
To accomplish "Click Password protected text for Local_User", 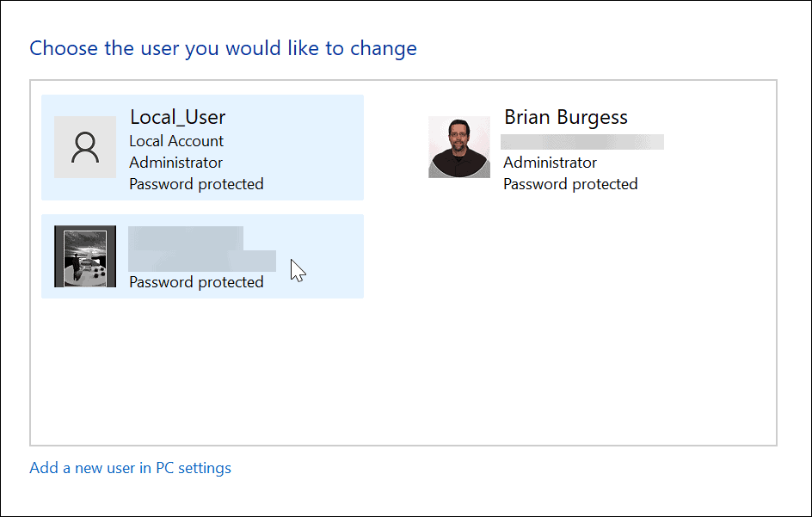I will [x=196, y=183].
